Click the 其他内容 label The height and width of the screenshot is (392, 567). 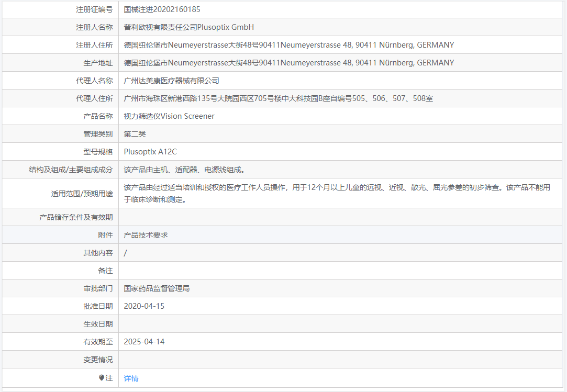point(98,253)
